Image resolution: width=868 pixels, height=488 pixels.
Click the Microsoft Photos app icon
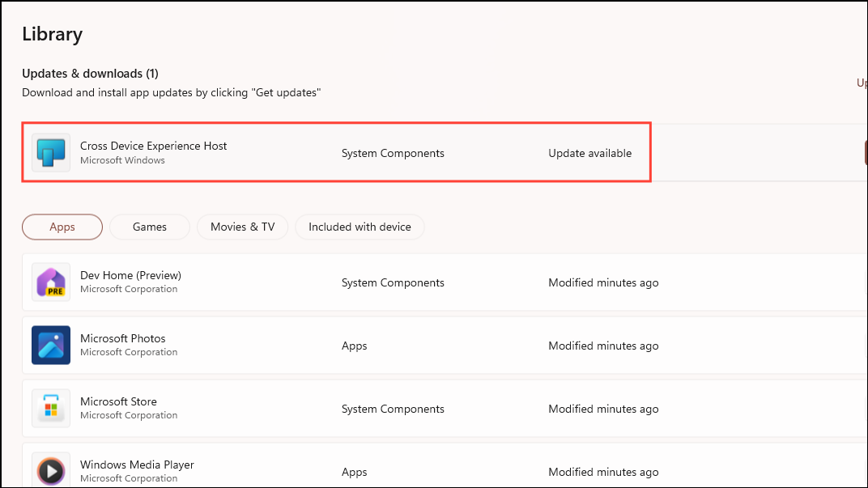(51, 346)
